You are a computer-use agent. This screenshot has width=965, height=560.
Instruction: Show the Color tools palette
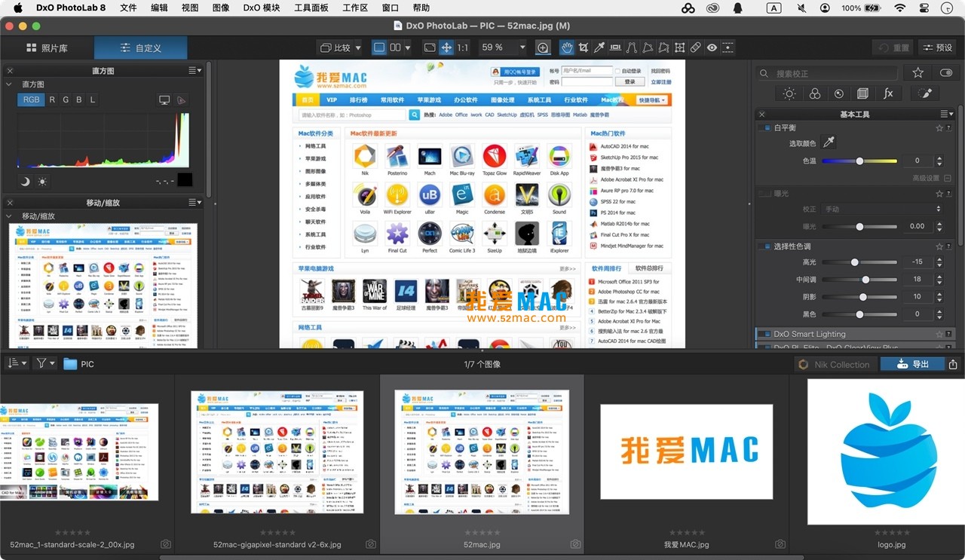coord(815,93)
